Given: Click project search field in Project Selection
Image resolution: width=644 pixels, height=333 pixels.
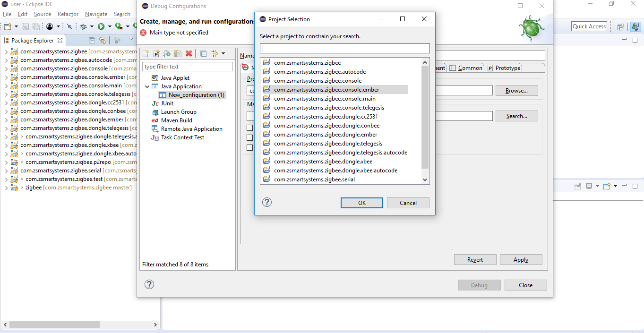Looking at the screenshot, I should (x=345, y=49).
